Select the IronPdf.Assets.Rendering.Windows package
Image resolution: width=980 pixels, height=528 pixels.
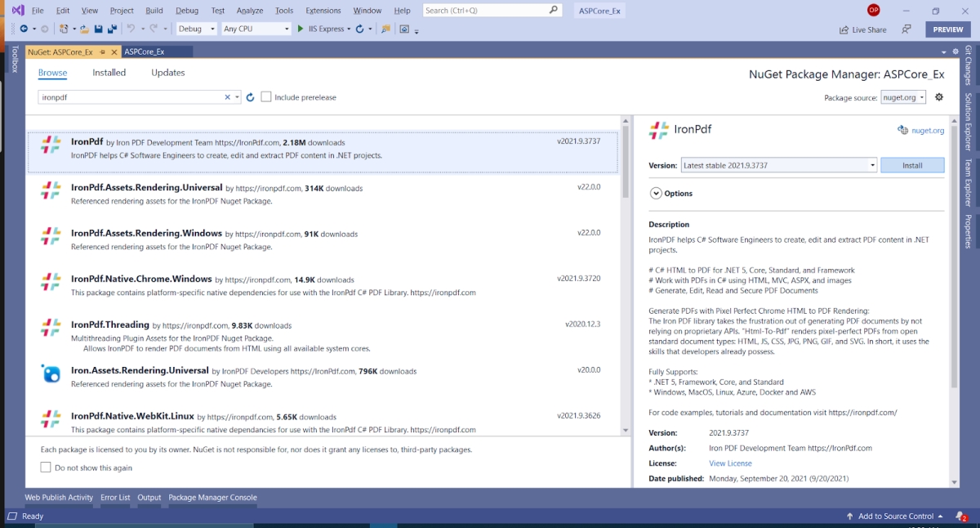point(323,238)
